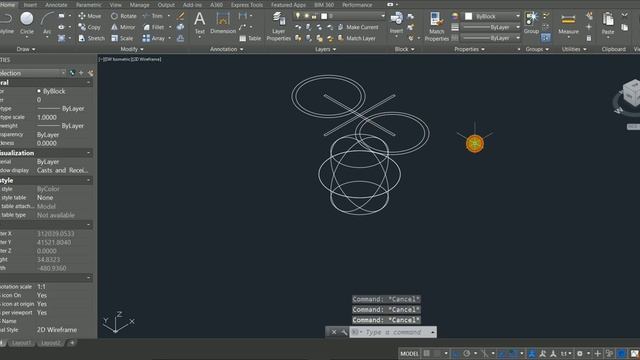
Task: Switch to the Layout1 tab
Action: coord(22,343)
